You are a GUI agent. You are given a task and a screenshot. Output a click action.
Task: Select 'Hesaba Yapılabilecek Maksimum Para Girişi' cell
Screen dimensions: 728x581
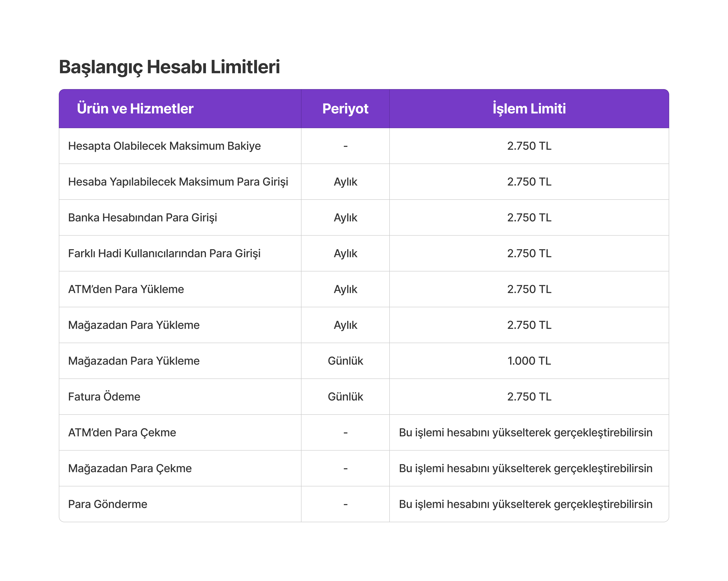point(178,182)
